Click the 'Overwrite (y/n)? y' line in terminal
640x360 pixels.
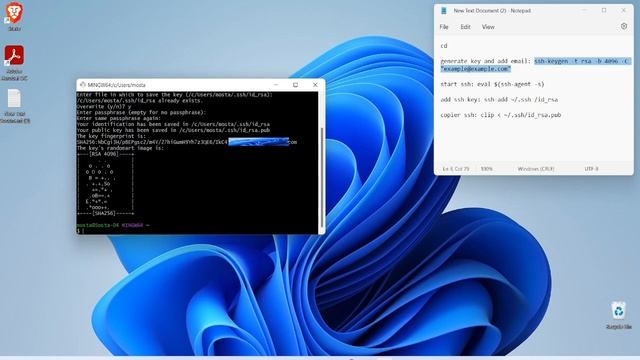[x=104, y=107]
